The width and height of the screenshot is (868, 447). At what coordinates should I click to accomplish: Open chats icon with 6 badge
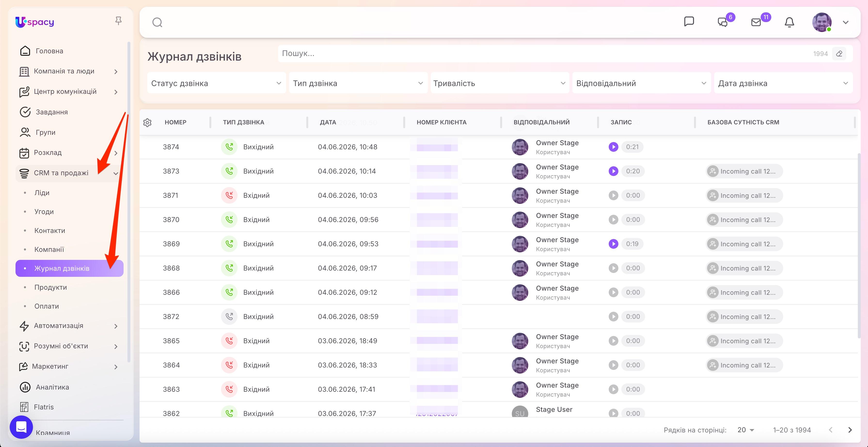tap(723, 22)
